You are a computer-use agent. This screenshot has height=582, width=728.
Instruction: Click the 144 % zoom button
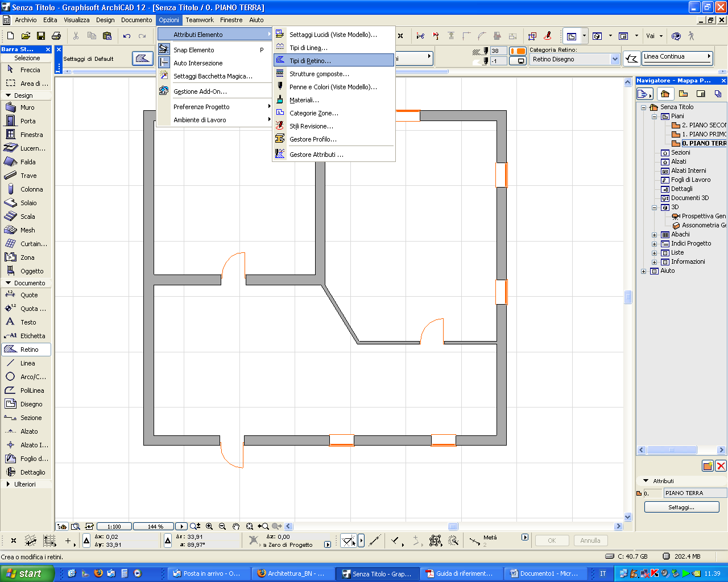pyautogui.click(x=155, y=526)
